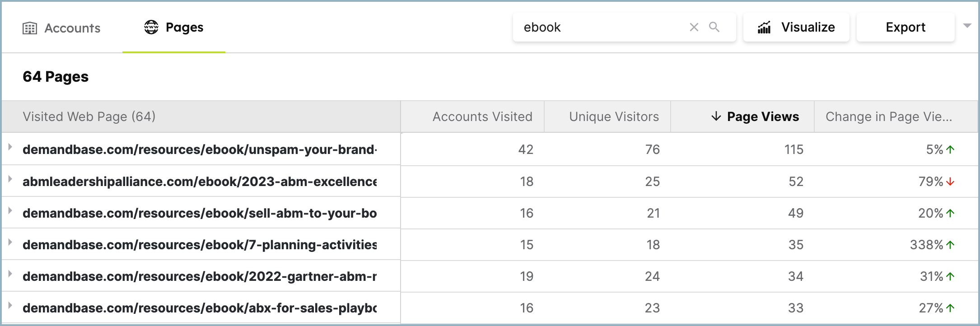
Task: Expand the sell-abm-to-your-bo row
Action: pos(10,210)
